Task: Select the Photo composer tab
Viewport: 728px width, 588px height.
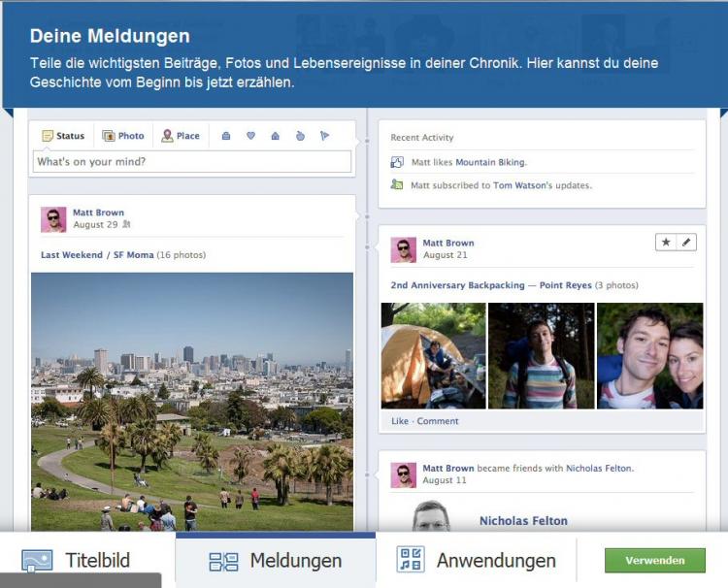Action: click(123, 136)
